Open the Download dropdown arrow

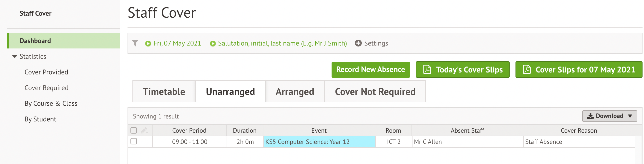point(630,116)
